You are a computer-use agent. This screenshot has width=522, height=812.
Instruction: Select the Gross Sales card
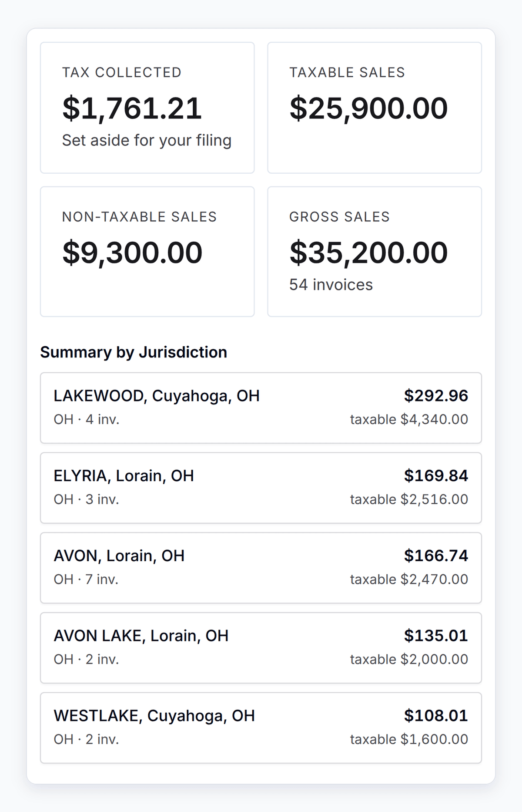coord(375,252)
